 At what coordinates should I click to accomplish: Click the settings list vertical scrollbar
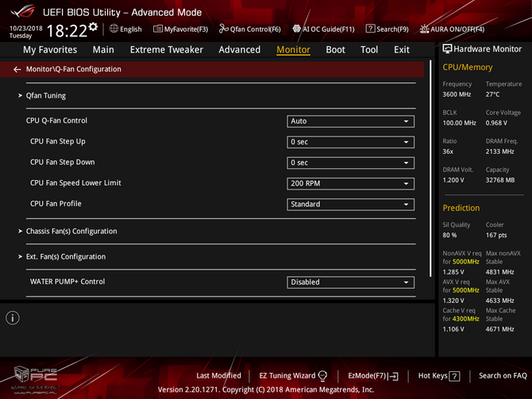[430, 168]
